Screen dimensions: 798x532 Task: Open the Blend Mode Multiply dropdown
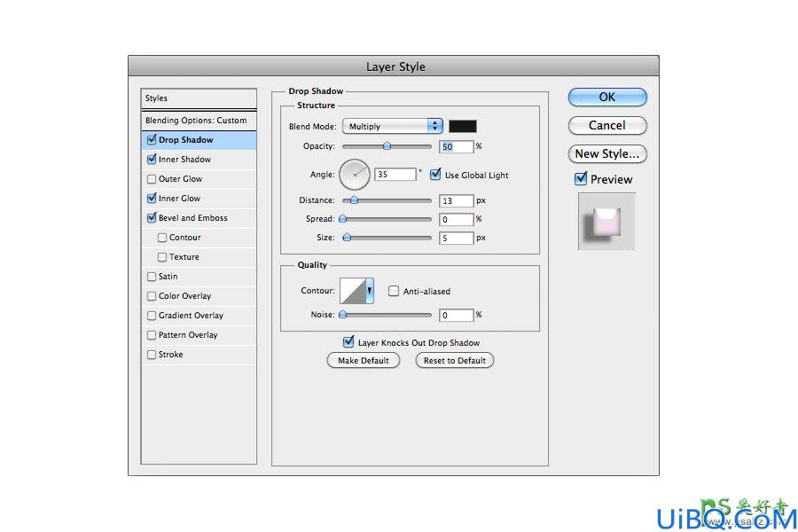click(393, 126)
